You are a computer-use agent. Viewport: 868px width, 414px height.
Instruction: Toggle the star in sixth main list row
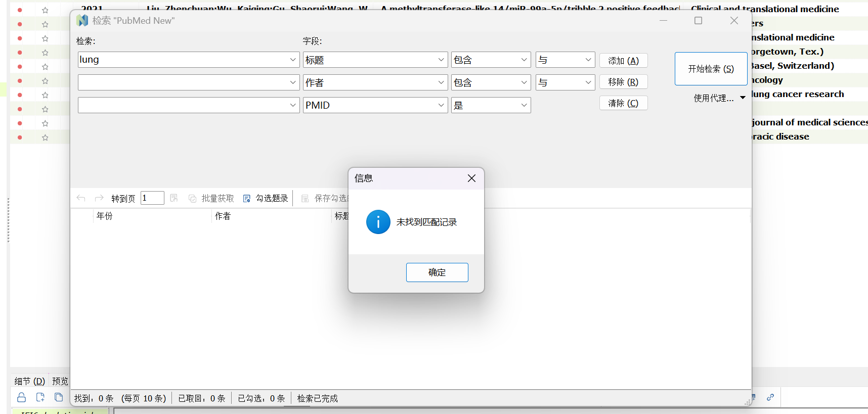pyautogui.click(x=45, y=81)
